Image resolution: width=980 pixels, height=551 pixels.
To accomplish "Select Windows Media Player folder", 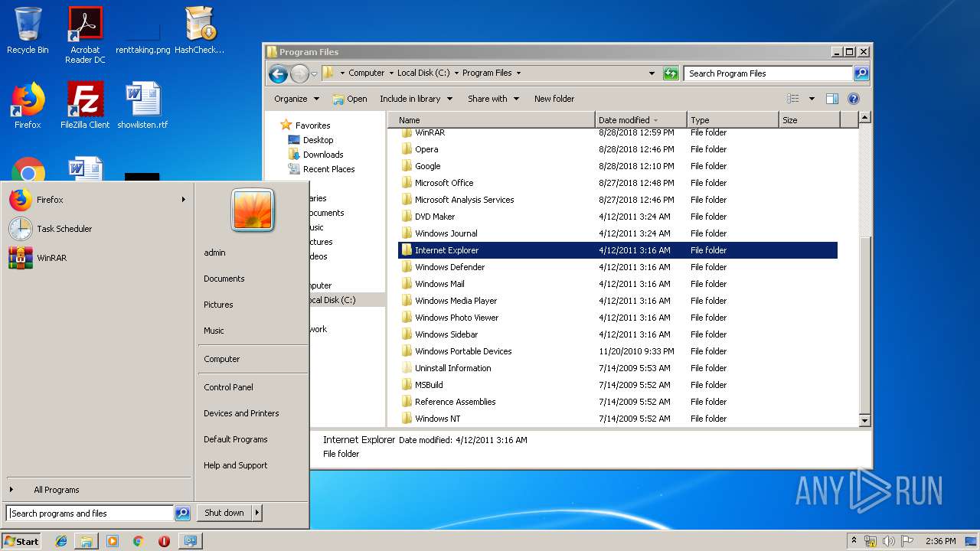I will [x=618, y=301].
